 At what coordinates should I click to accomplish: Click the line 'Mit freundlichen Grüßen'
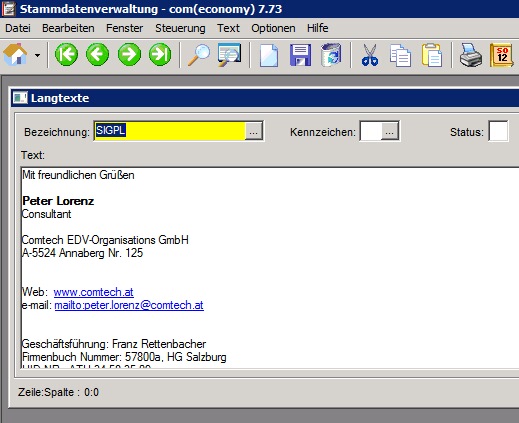[x=78, y=175]
